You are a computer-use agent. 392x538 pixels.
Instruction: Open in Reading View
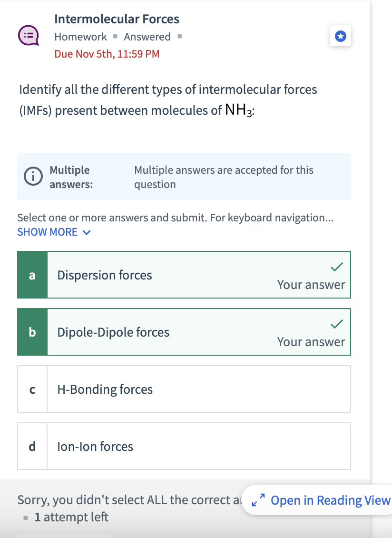330,500
